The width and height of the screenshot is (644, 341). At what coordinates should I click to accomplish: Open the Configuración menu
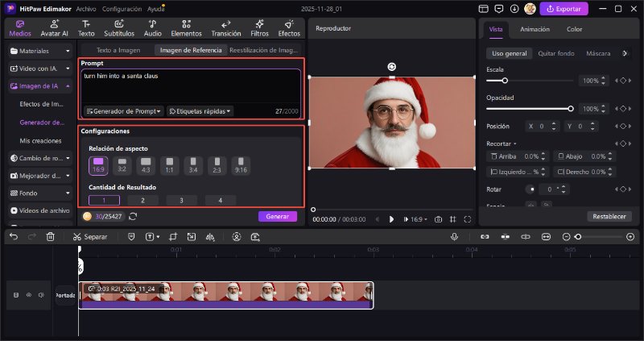(x=122, y=9)
